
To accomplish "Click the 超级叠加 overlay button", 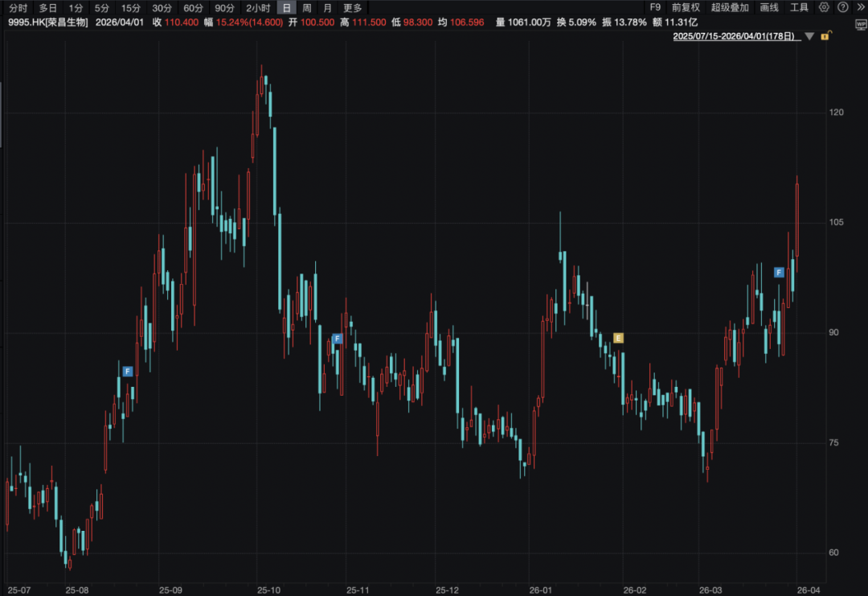I will pyautogui.click(x=730, y=8).
